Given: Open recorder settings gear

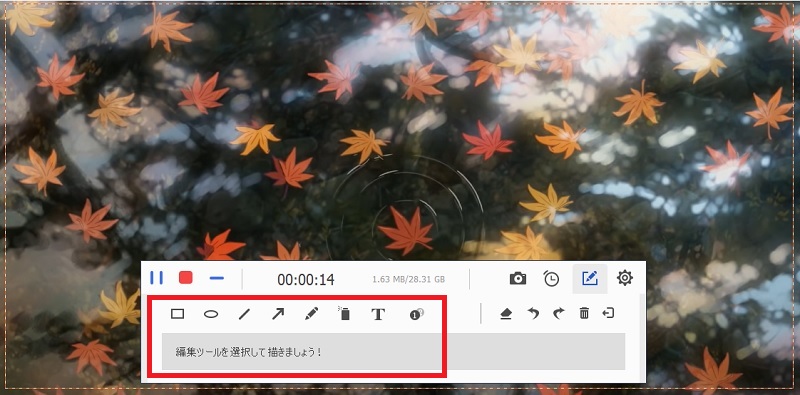Looking at the screenshot, I should 625,278.
